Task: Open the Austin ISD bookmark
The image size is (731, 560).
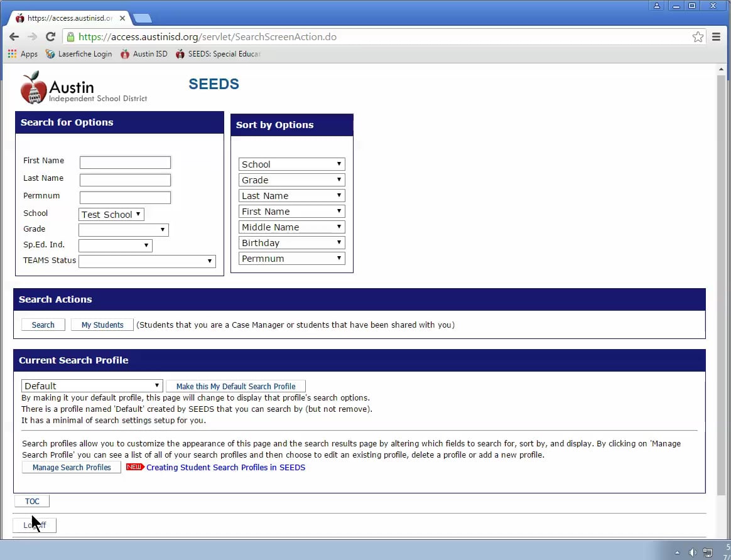Action: (x=144, y=54)
